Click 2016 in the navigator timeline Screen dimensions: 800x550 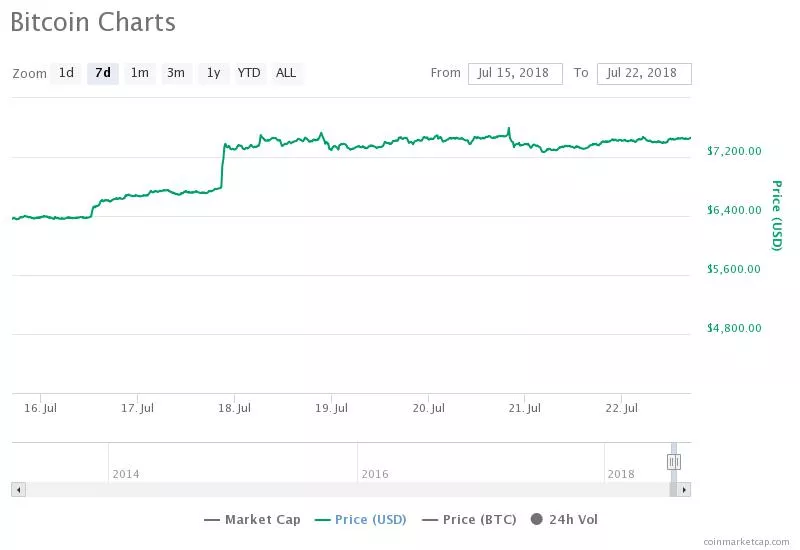coord(375,473)
